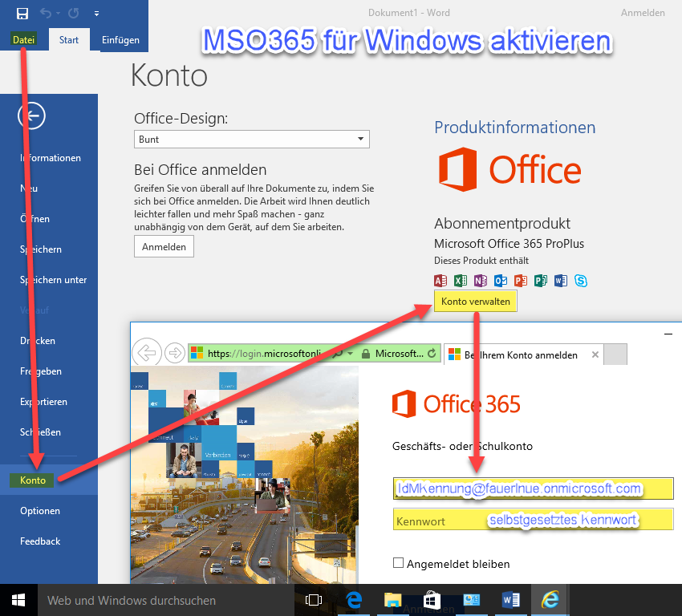This screenshot has height=616, width=682.
Task: Click the Save icon in the quick access toolbar
Action: coord(22,14)
